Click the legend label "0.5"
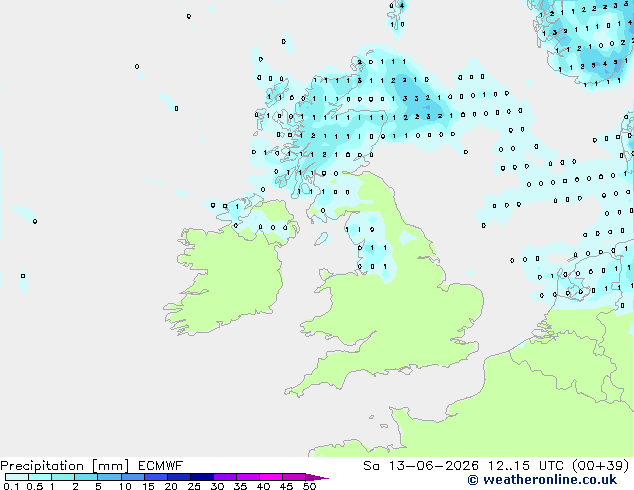This screenshot has width=634, height=490. (x=35, y=486)
